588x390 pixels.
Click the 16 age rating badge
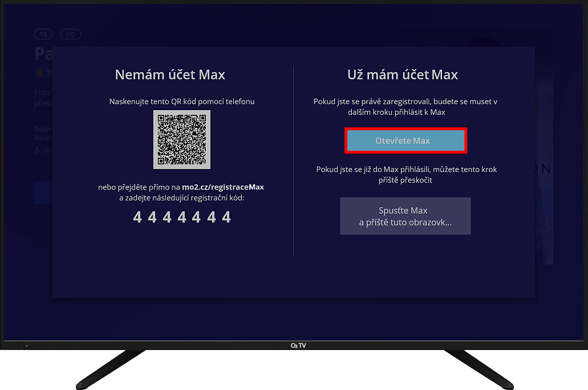point(43,34)
